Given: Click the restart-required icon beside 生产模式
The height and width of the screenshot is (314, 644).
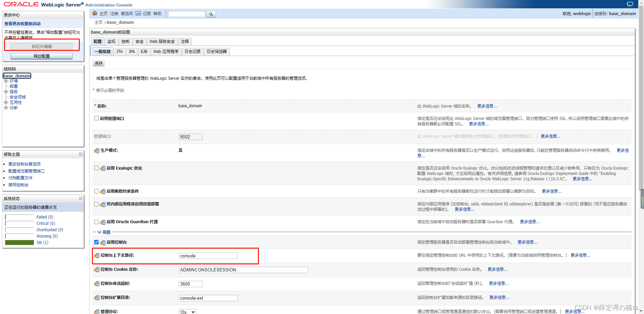Looking at the screenshot, I should (x=97, y=150).
